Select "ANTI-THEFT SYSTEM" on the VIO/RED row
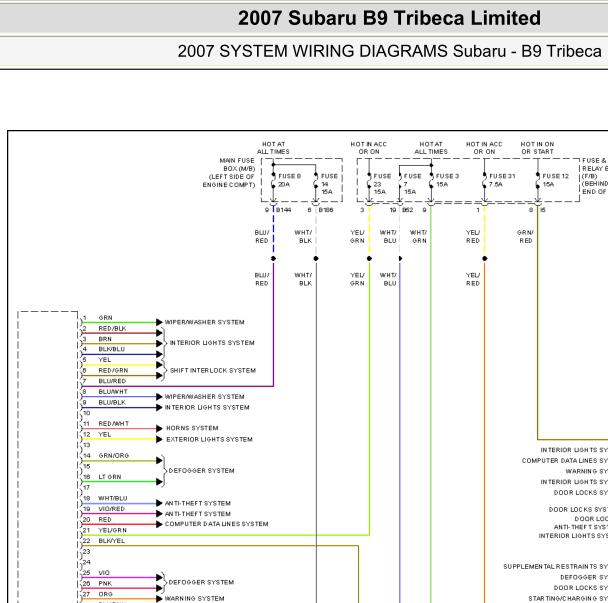Screen dimensions: 608x603 (x=197, y=514)
